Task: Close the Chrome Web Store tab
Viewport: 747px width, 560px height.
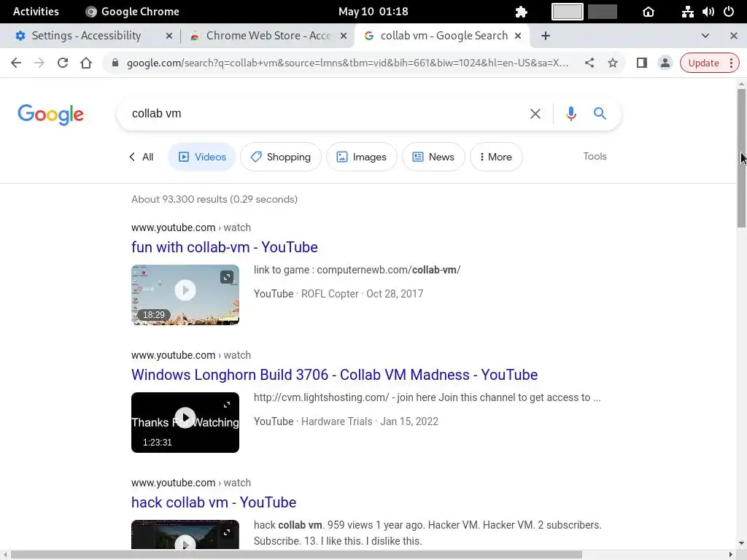Action: pos(343,36)
